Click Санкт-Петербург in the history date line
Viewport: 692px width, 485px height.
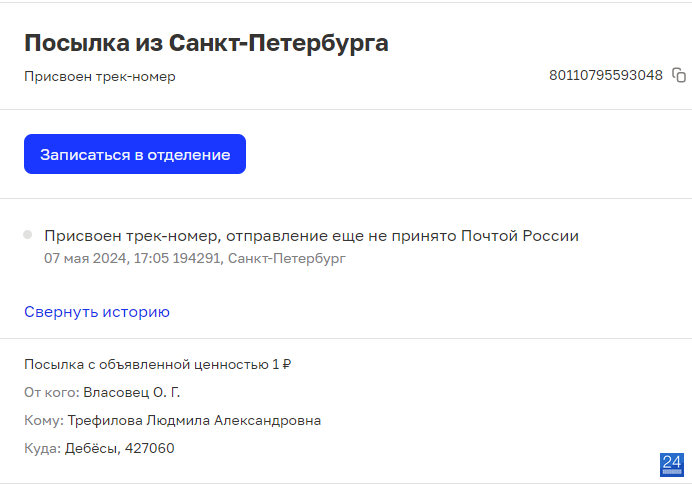[287, 258]
